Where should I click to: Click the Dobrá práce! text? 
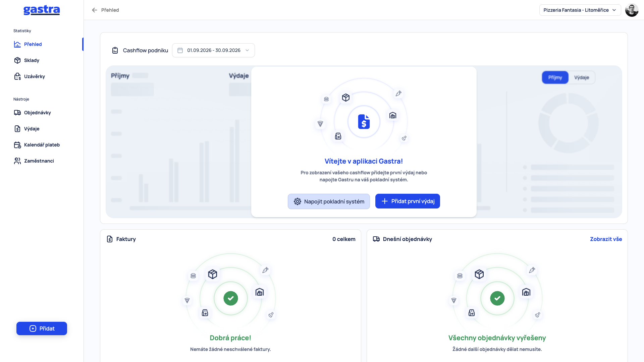point(230,338)
